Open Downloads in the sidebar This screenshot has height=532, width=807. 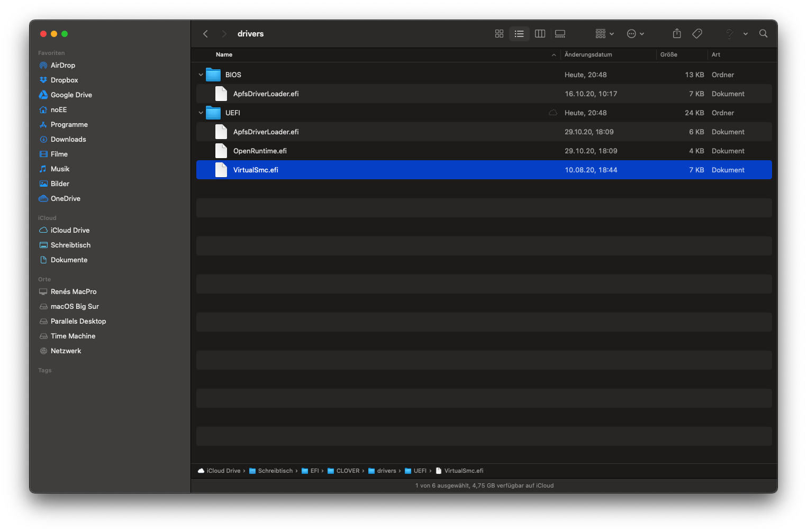click(68, 139)
